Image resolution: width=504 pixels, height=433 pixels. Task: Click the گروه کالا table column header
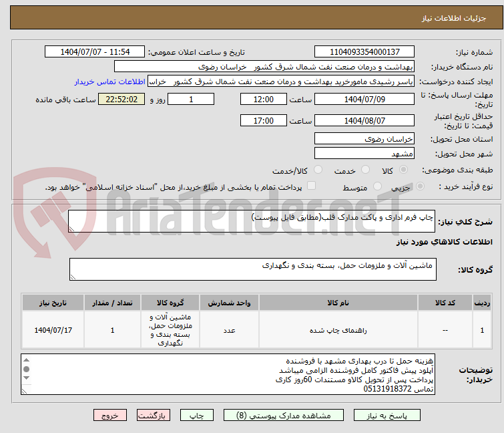(170, 303)
